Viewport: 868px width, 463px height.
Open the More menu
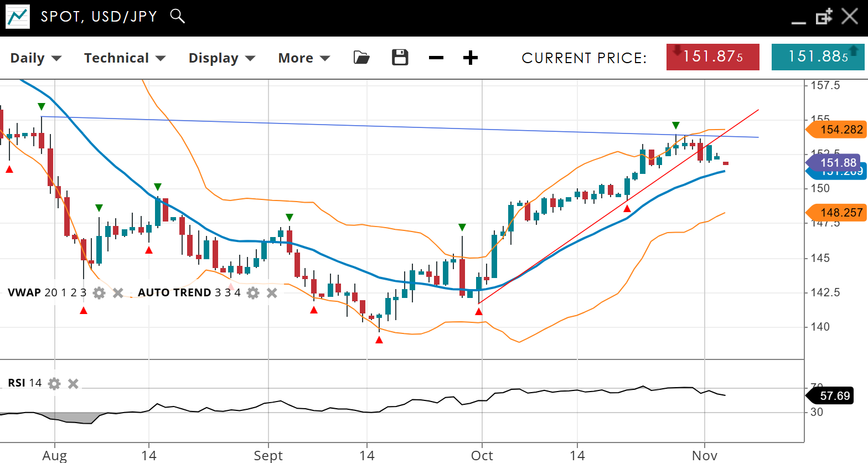[304, 58]
